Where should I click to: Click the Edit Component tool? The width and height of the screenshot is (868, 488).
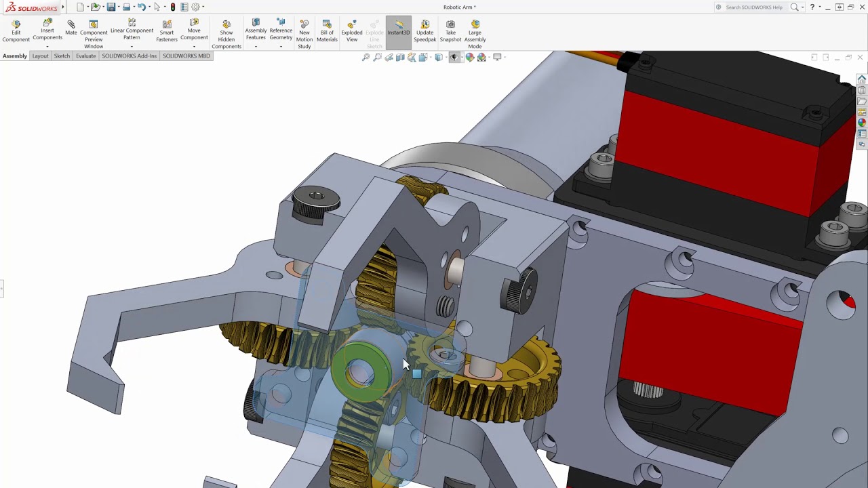16,31
